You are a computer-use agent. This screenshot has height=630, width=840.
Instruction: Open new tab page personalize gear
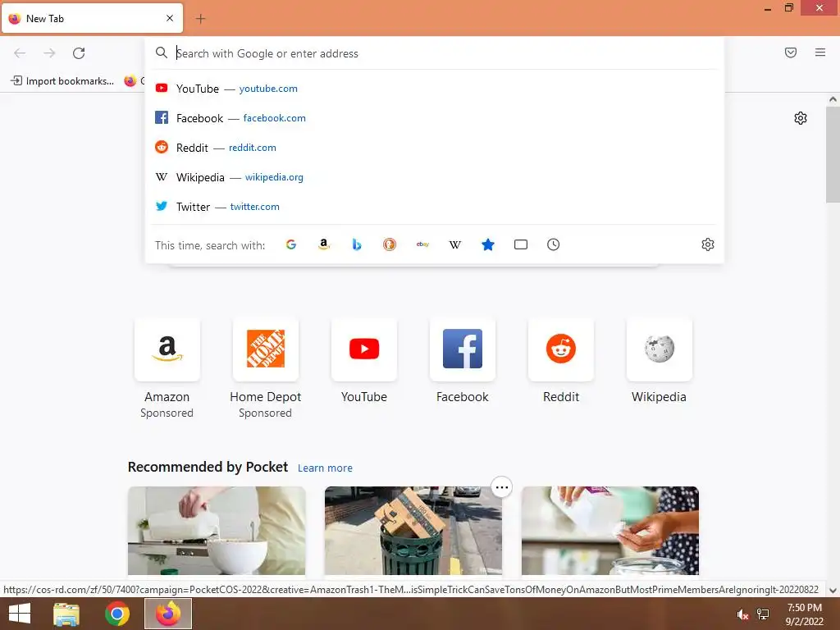801,118
